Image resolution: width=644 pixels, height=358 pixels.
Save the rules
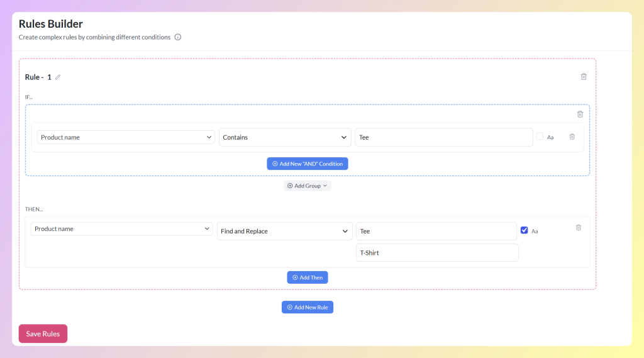point(43,333)
